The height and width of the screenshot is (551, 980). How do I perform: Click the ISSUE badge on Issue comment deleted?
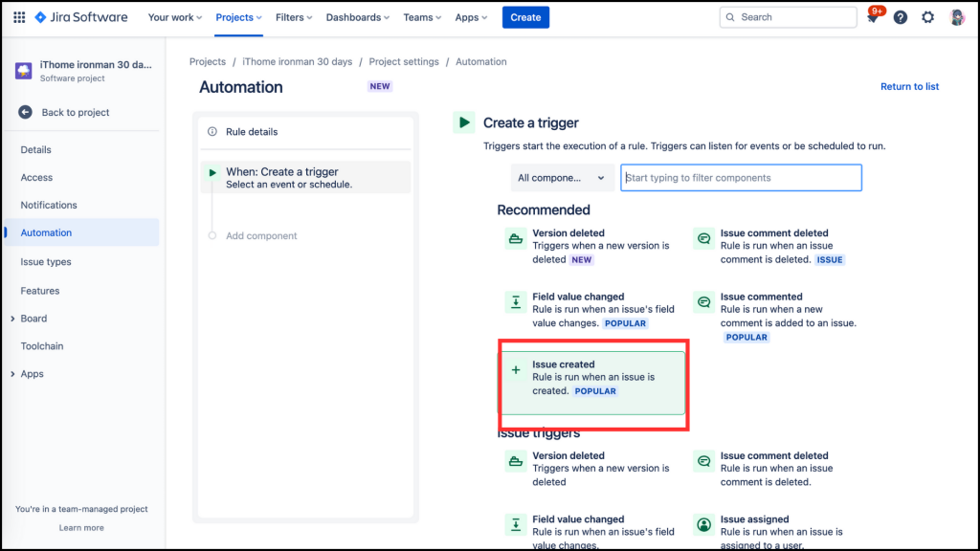830,260
